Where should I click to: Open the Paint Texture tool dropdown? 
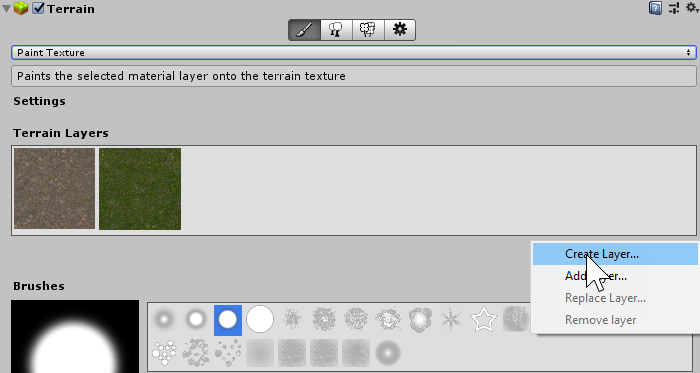[x=354, y=53]
